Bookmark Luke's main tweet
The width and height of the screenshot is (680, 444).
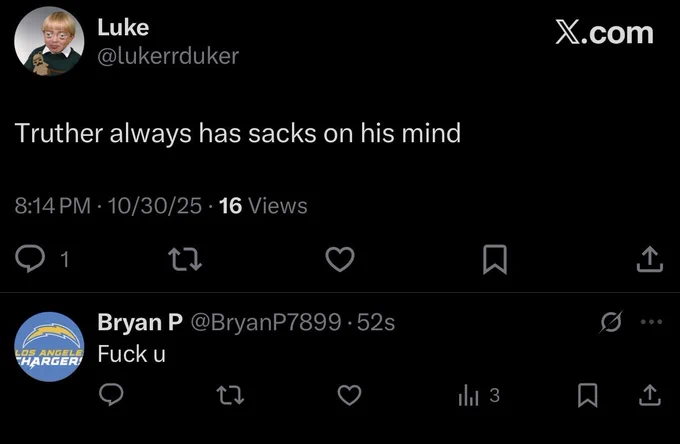pos(495,259)
